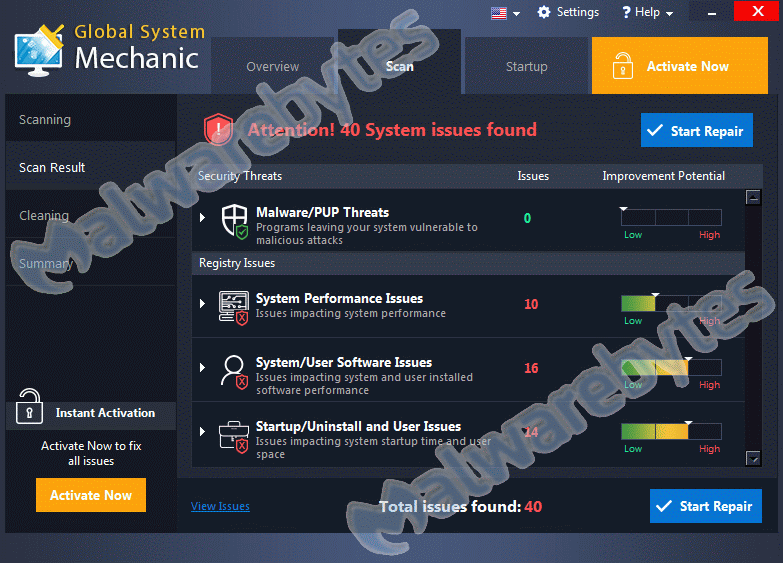The width and height of the screenshot is (783, 563).
Task: Click the Settings gear icon
Action: point(544,12)
